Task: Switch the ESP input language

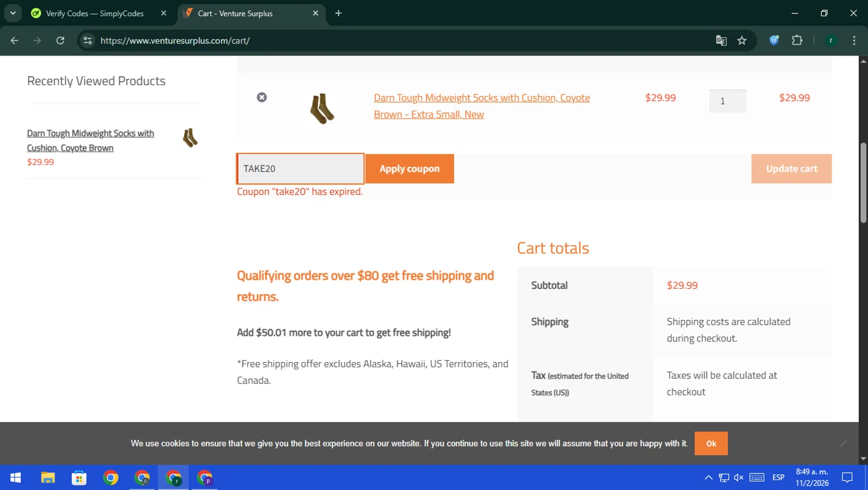Action: 778,478
